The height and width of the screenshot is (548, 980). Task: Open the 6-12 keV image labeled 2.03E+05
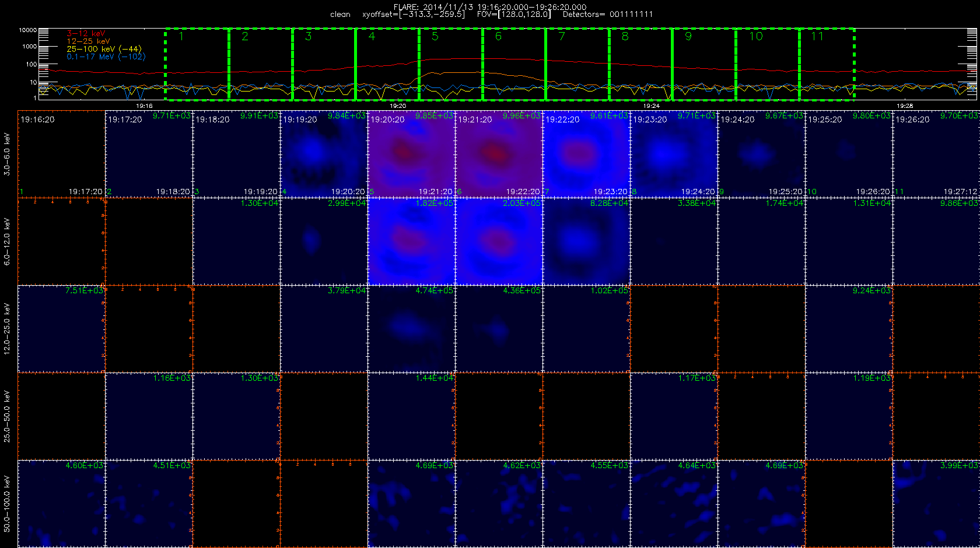click(499, 241)
